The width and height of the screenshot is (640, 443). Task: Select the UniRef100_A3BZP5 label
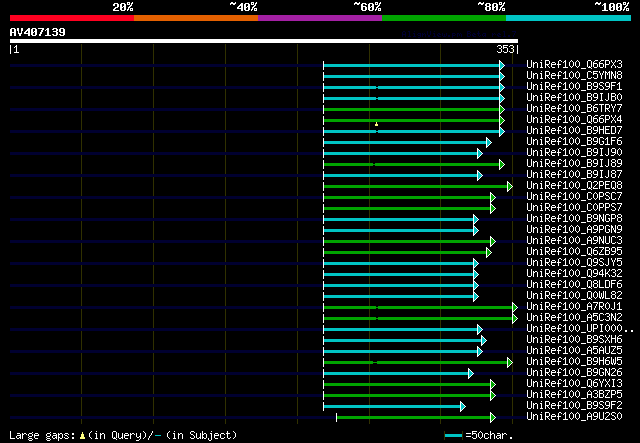tap(574, 395)
